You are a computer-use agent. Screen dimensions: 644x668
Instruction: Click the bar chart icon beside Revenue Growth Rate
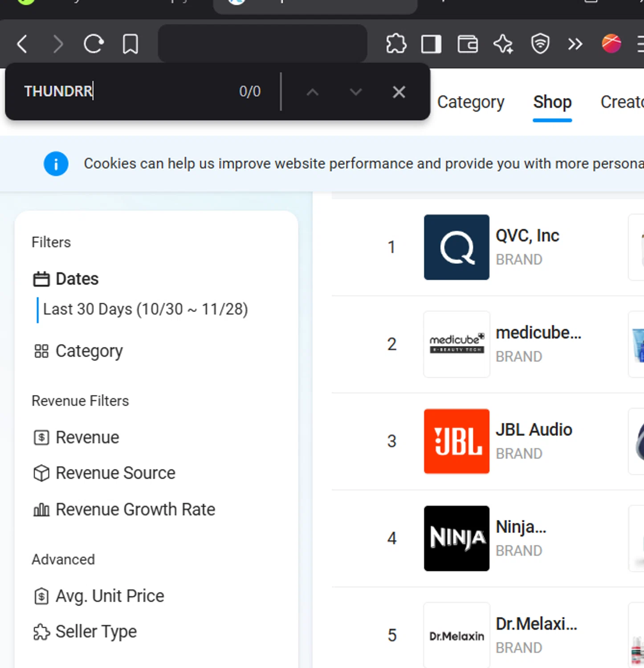click(41, 510)
